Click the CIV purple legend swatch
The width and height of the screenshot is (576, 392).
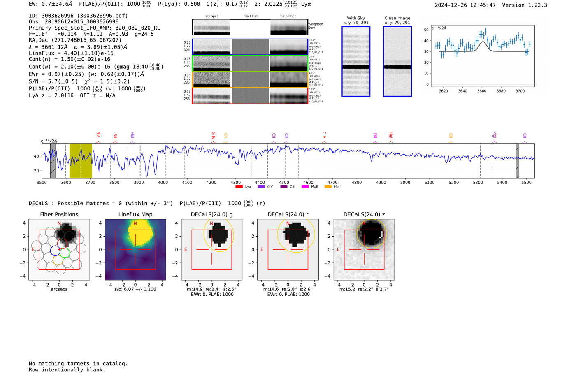coord(261,186)
